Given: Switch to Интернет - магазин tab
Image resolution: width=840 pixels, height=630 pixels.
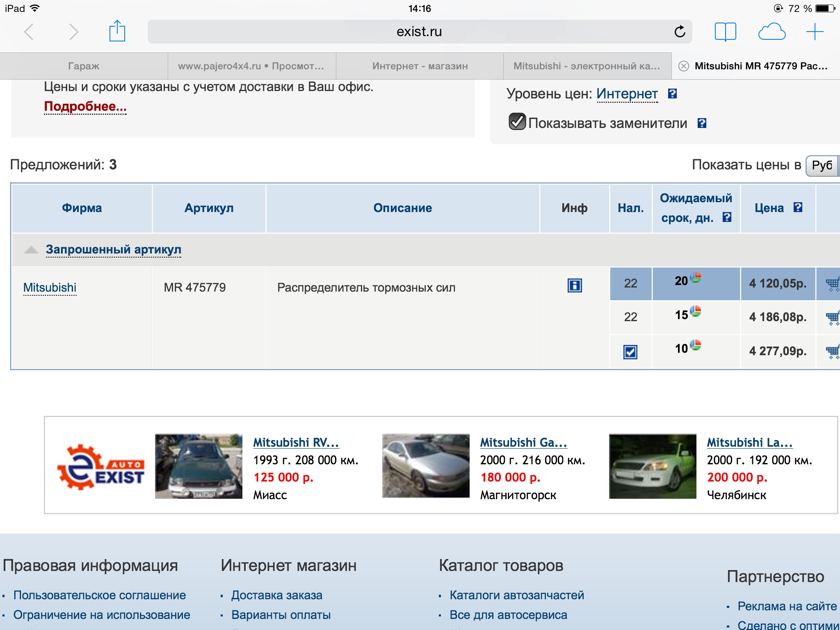Looking at the screenshot, I should pos(420,66).
